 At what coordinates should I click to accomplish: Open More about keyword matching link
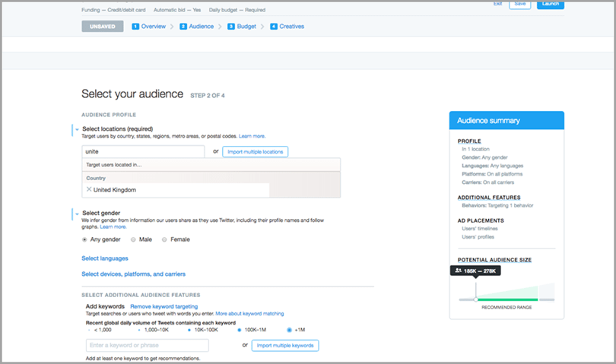coord(249,313)
